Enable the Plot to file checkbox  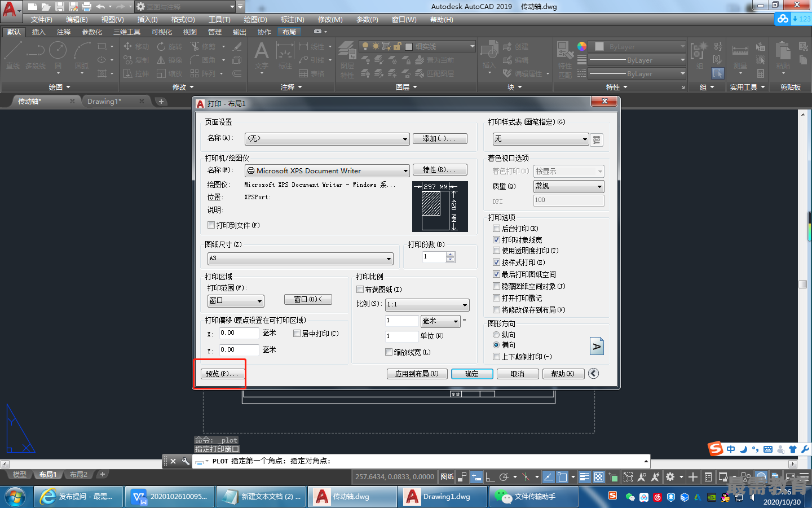point(211,225)
